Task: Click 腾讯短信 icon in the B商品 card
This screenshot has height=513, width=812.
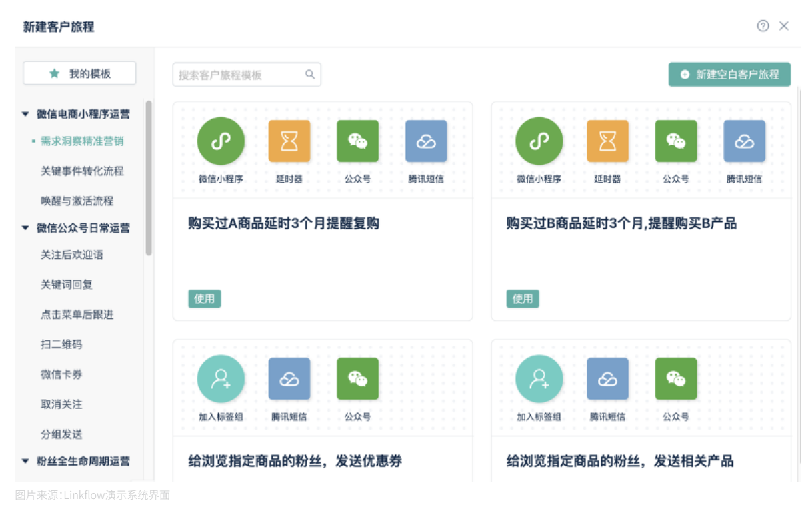Action: 745,141
